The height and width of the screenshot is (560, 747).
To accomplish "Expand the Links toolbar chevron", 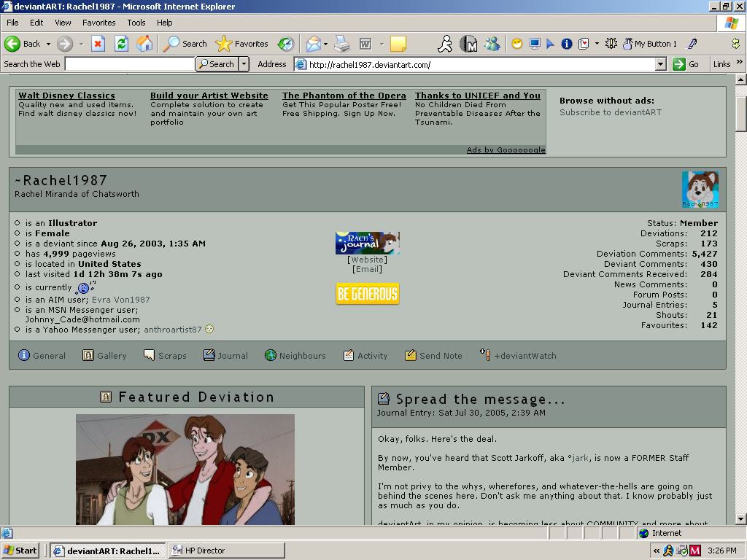I will 740,63.
